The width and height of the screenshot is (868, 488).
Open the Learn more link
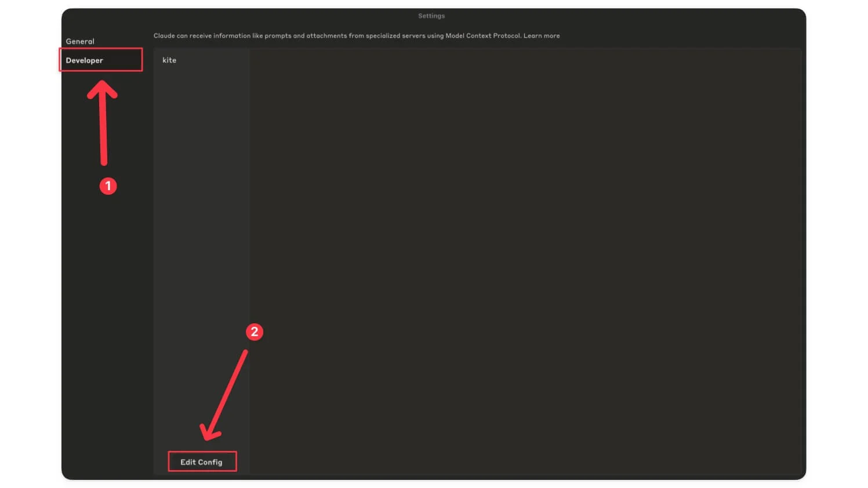click(542, 36)
